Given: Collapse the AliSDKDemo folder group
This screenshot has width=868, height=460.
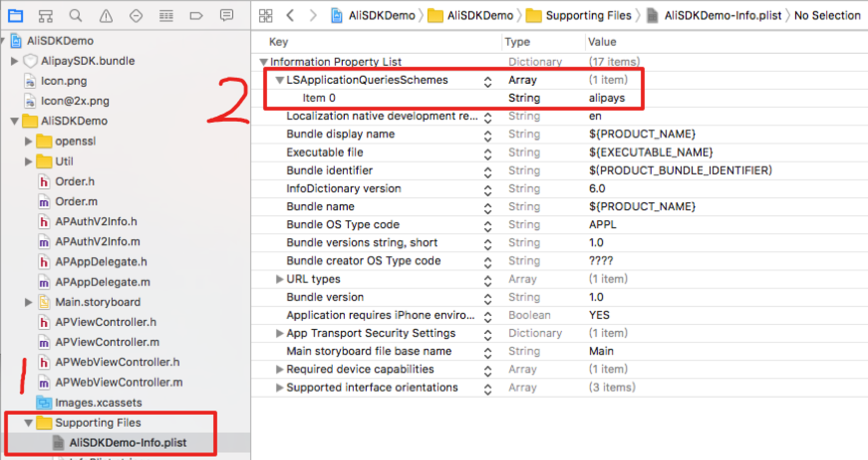Looking at the screenshot, I should [x=14, y=121].
